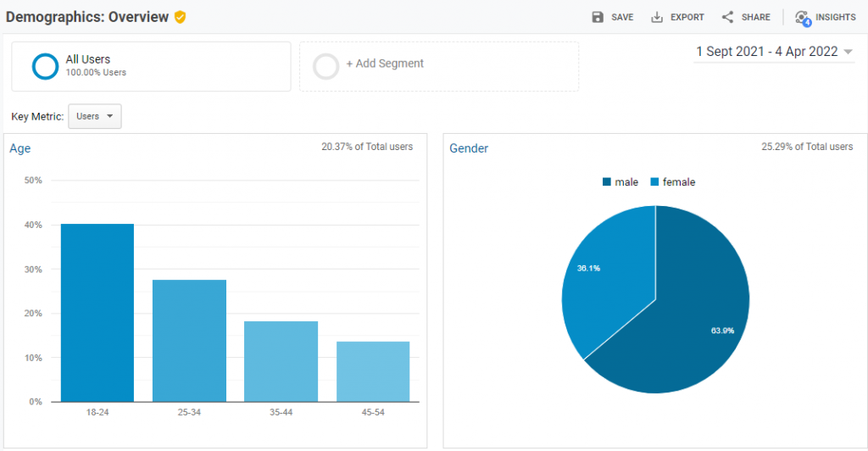Expand the date range picker arrow
This screenshot has height=451, width=868.
point(848,53)
